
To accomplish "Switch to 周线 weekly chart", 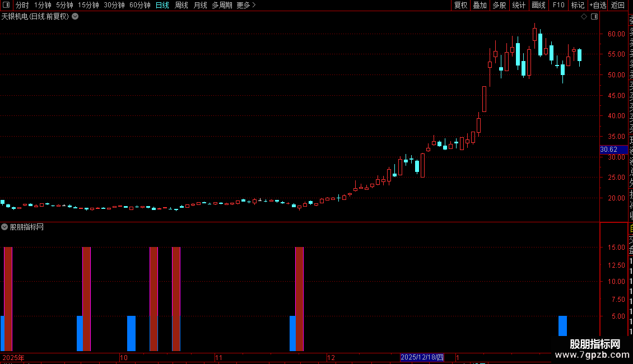I will click(x=181, y=5).
